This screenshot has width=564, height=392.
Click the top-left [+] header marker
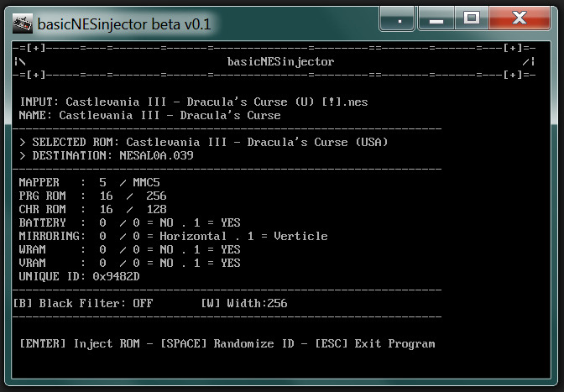coord(36,48)
